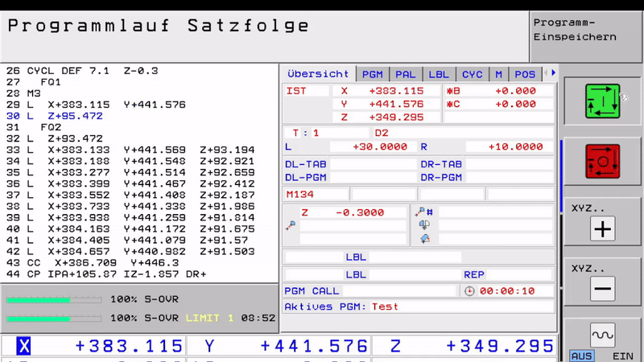Select the POS tab

point(525,74)
